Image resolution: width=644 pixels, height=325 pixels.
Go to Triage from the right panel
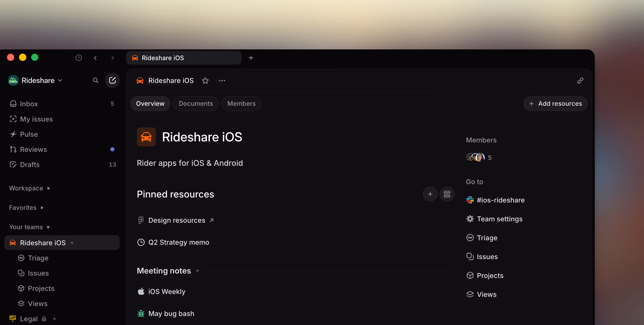482,238
